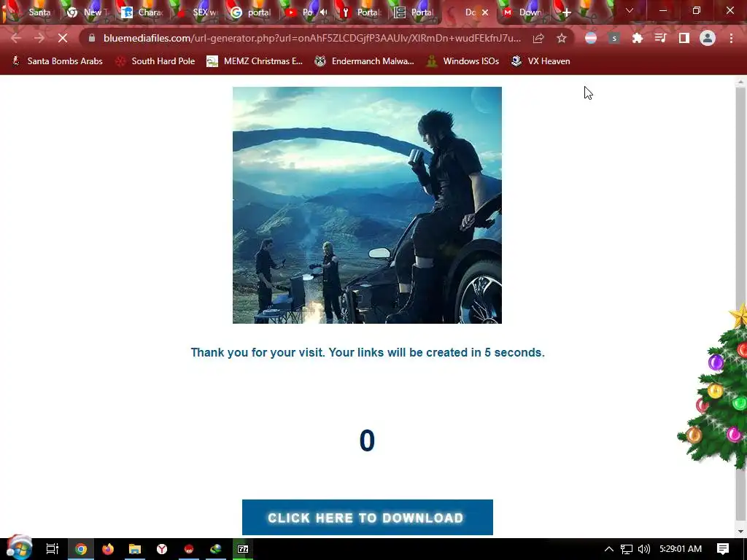
Task: Click the page vertical scrollbar
Action: pyautogui.click(x=740, y=305)
